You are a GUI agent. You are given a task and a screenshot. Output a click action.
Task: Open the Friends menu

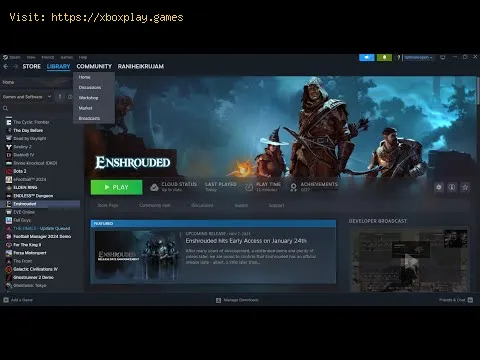(48, 57)
